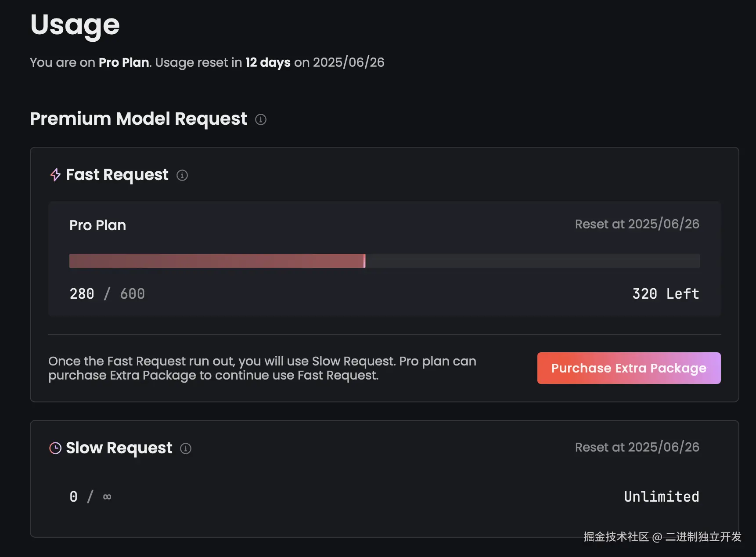The width and height of the screenshot is (756, 557).
Task: Click the Purchase Extra Package button
Action: (x=629, y=368)
